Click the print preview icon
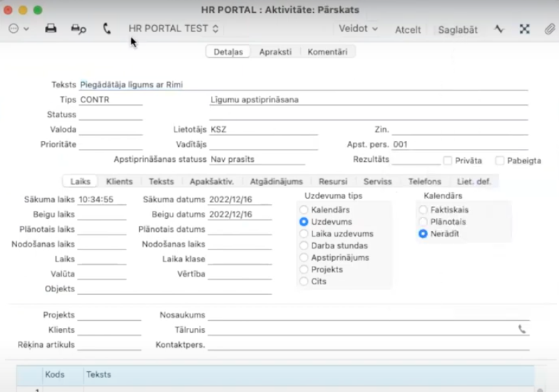 (x=78, y=29)
